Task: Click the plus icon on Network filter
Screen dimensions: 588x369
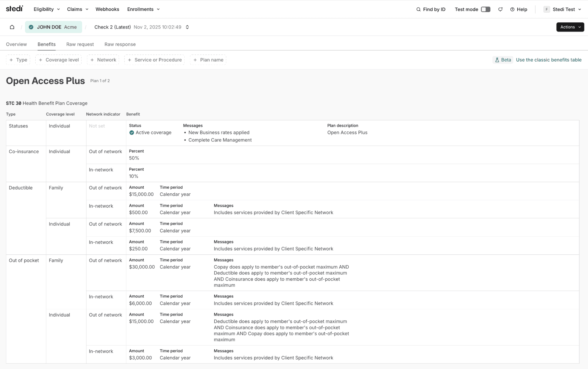Action: (x=92, y=60)
